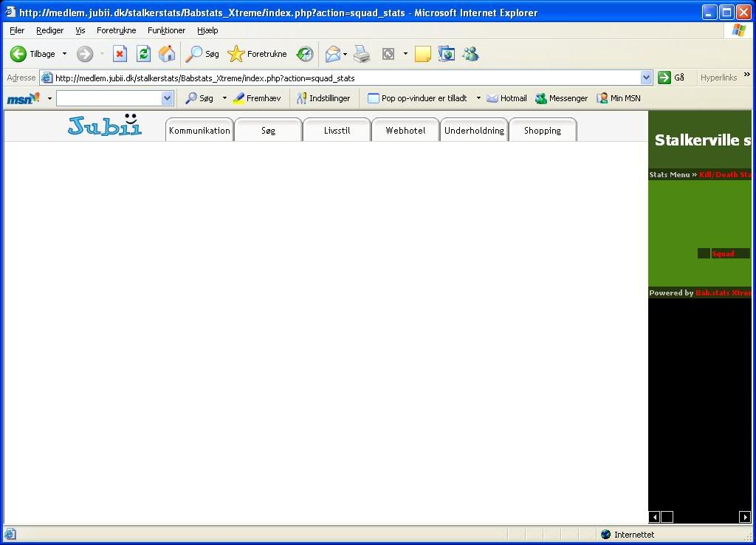Click the printer icon in toolbar
756x545 pixels.
(362, 54)
